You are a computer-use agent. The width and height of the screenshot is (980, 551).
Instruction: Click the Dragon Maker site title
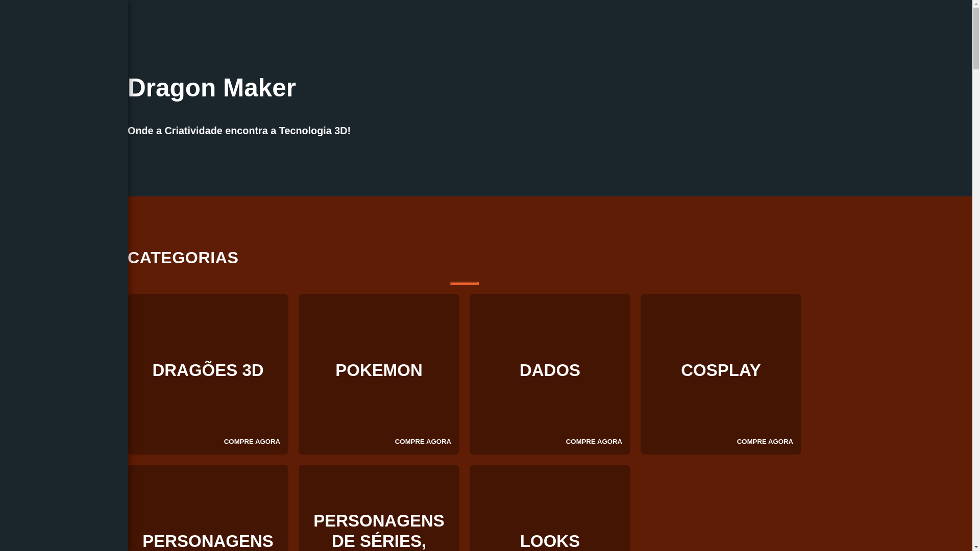coord(212,88)
